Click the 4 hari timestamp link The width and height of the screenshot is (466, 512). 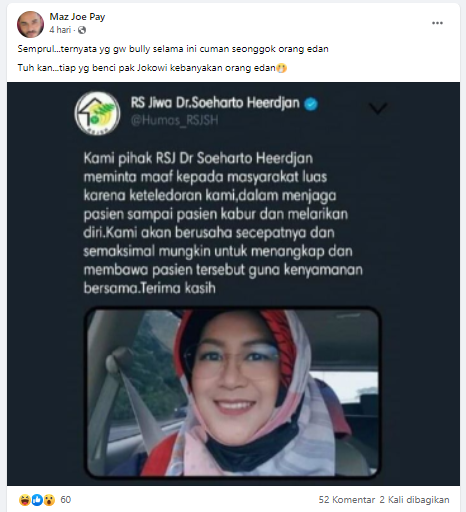(60, 30)
